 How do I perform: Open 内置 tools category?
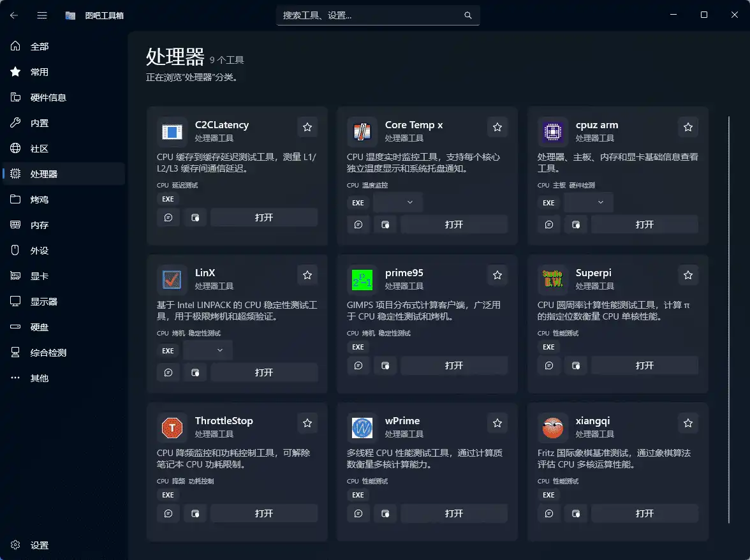click(64, 123)
